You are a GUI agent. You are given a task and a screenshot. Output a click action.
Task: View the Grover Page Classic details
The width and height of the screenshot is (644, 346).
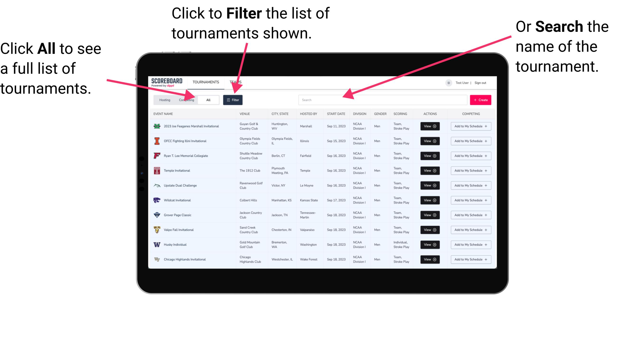tap(430, 215)
